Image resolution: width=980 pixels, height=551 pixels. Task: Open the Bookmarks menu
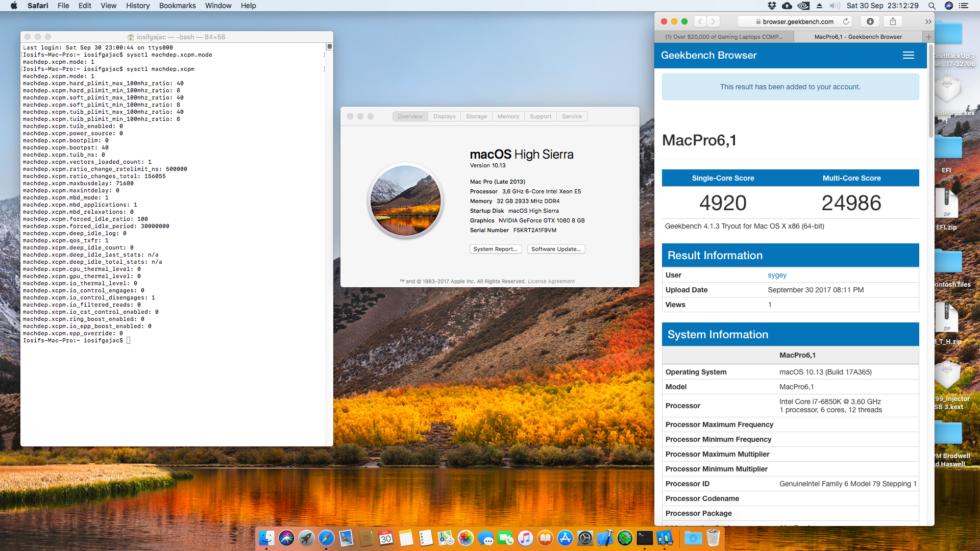tap(177, 6)
